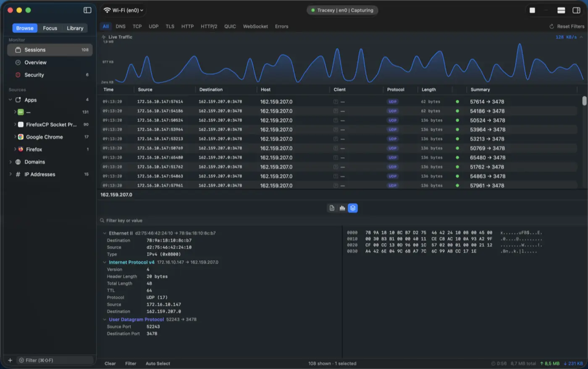This screenshot has height=369, width=588.
Task: Stop capturing with the square stop button
Action: [532, 10]
